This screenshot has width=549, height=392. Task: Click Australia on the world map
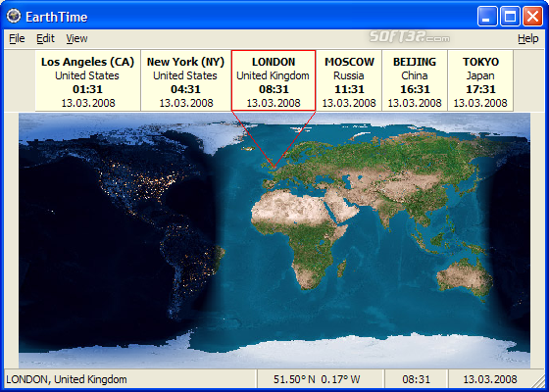[464, 278]
